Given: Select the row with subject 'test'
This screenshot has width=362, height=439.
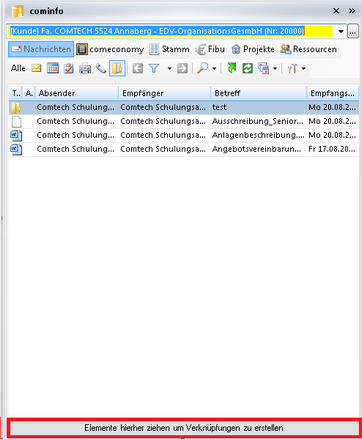Looking at the screenshot, I should [x=184, y=107].
